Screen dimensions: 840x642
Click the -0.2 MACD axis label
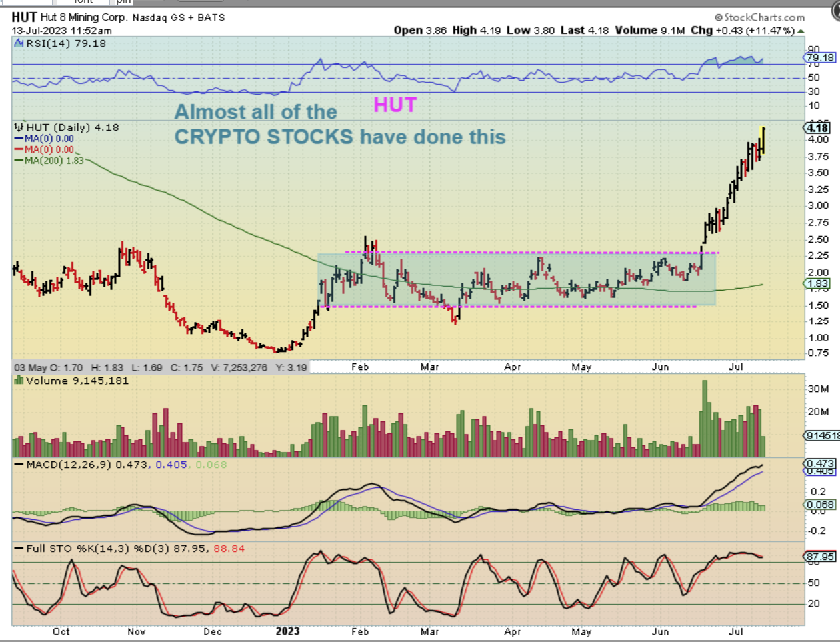click(817, 531)
